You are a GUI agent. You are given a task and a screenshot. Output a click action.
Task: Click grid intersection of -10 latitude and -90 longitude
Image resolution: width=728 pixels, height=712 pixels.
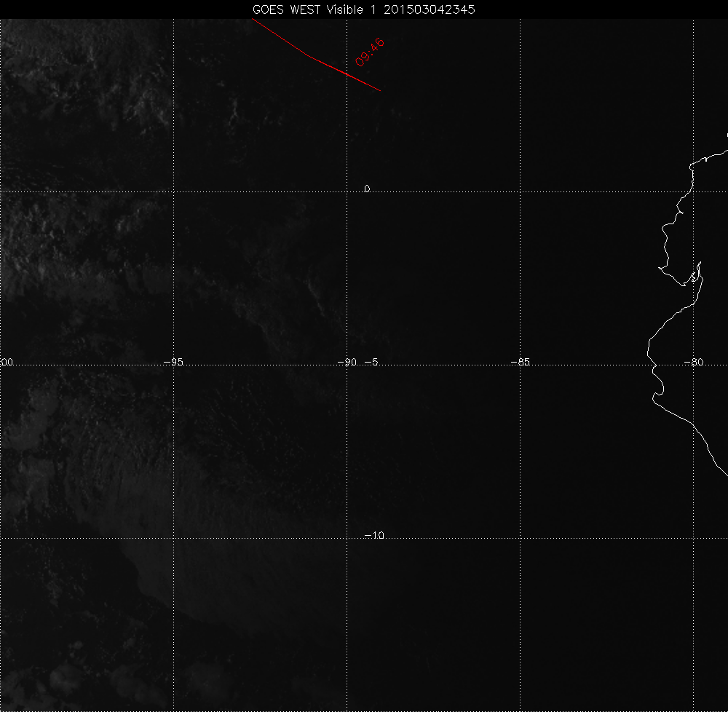coord(347,538)
